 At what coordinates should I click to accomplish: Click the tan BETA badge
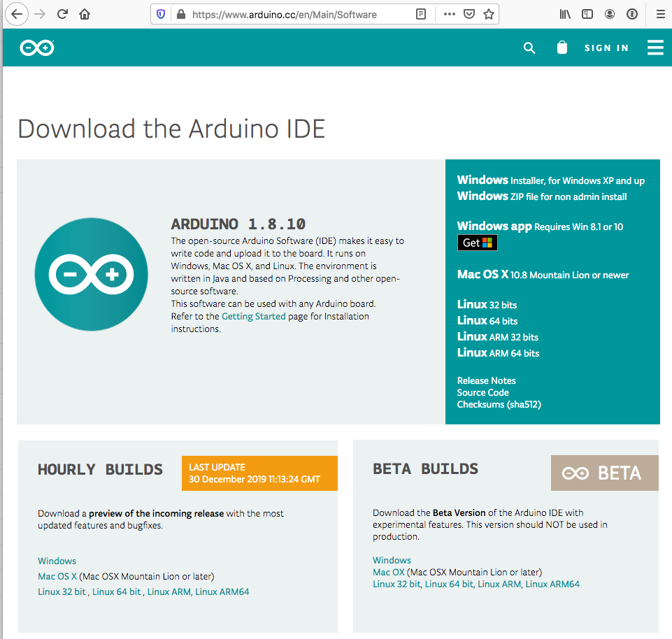click(x=605, y=473)
